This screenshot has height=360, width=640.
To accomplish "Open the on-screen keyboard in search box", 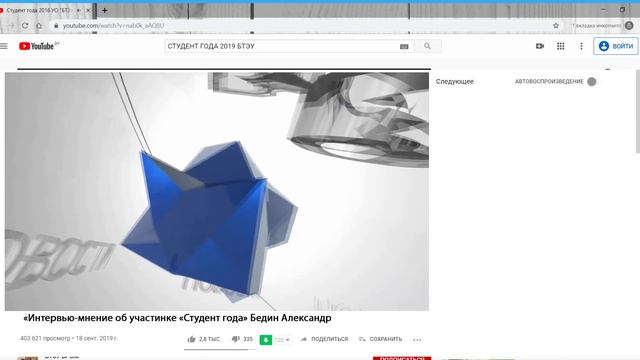I will coord(404,47).
